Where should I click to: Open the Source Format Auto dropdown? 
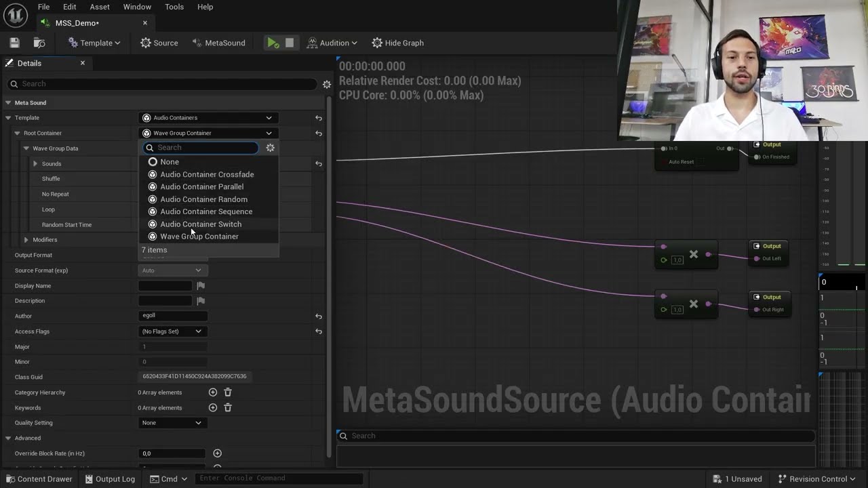click(x=172, y=270)
